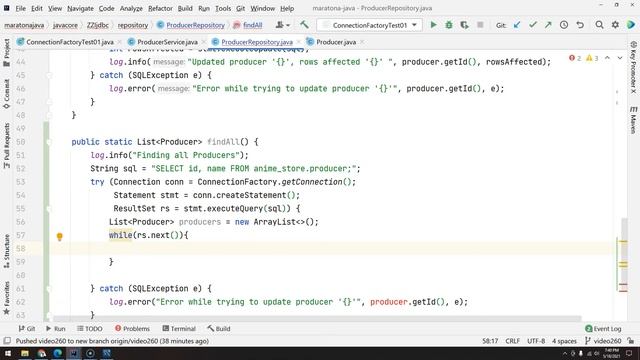Open the Event Log button
The width and height of the screenshot is (640, 360).
coord(603,329)
